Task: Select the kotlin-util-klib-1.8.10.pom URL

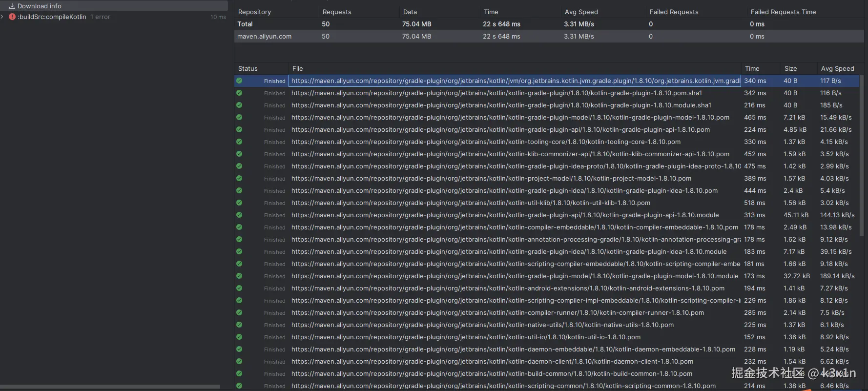Action: click(x=471, y=203)
